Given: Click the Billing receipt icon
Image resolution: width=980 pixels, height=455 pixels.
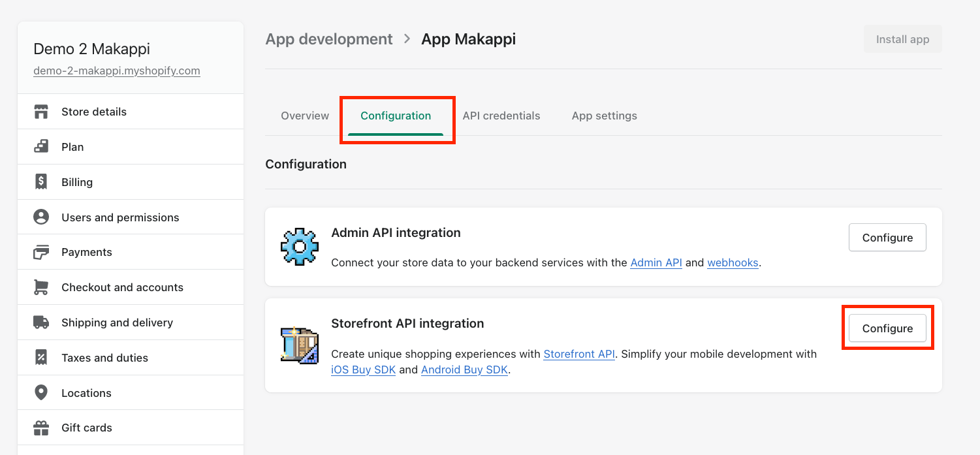Looking at the screenshot, I should point(41,182).
